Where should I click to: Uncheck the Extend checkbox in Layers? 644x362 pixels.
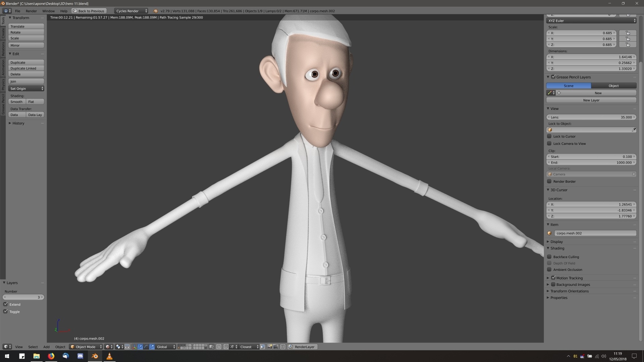(6, 304)
